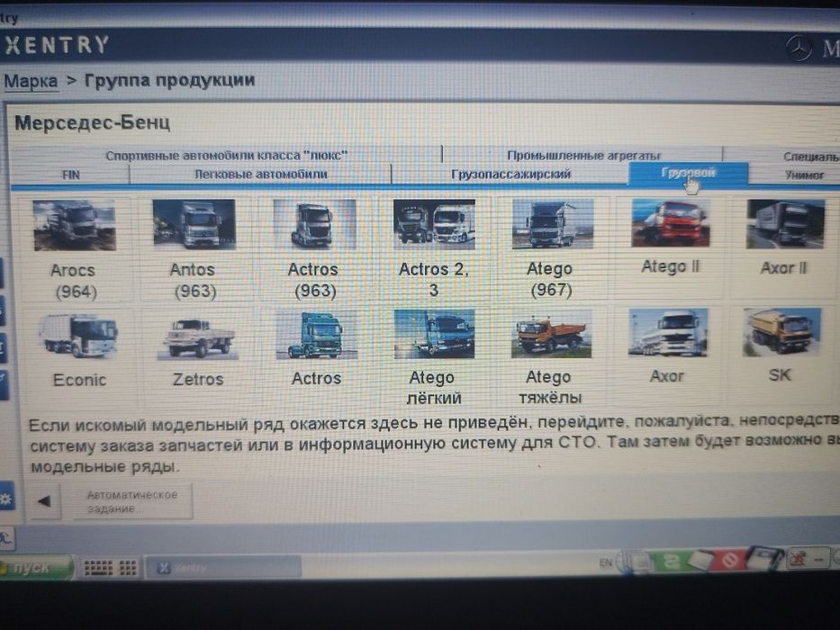Open the white Axor tanker model

tap(668, 332)
